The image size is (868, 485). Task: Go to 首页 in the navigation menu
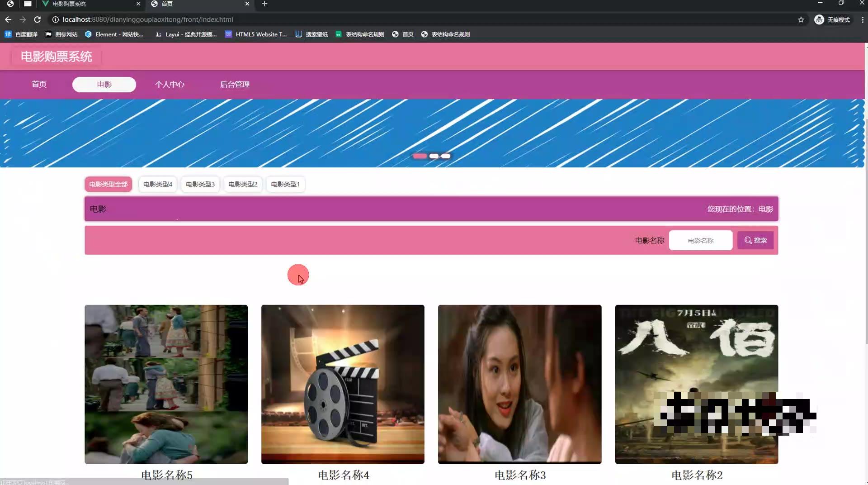point(39,84)
